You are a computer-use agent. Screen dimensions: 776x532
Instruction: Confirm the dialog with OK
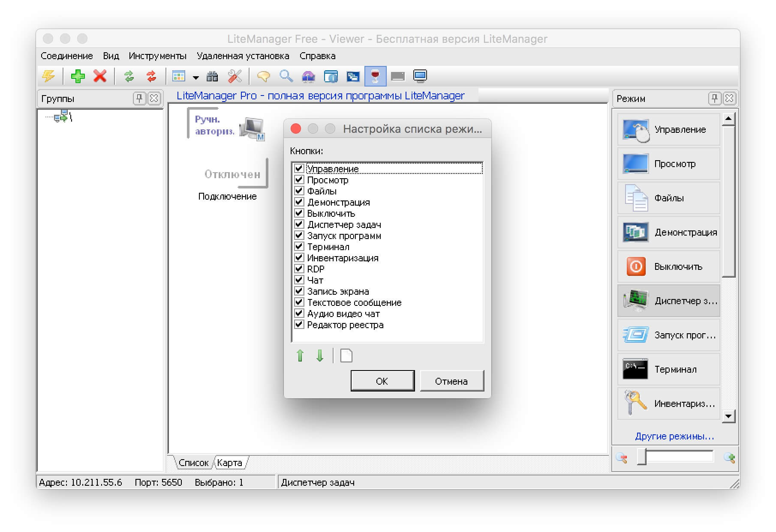382,381
